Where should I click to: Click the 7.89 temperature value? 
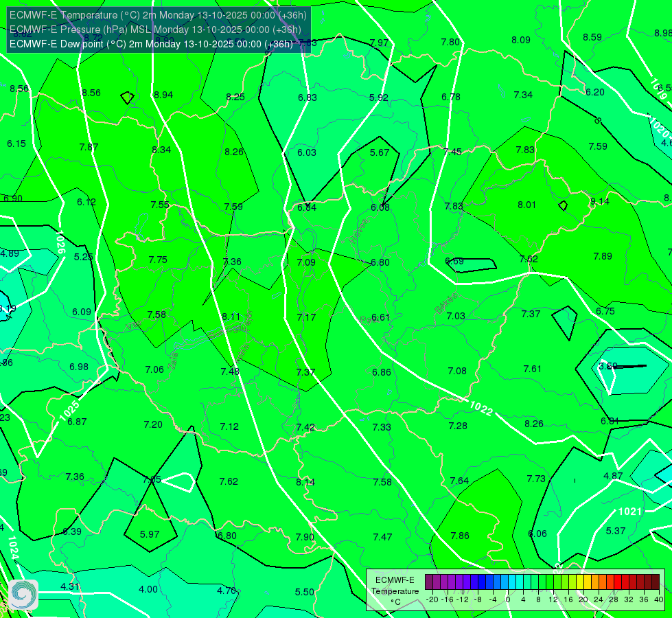coord(603,256)
